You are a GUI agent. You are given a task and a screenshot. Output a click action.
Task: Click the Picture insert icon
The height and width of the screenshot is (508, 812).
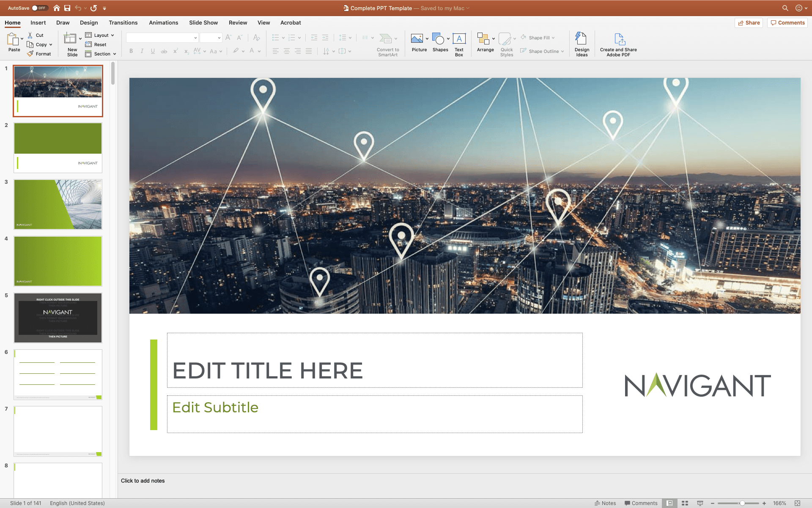click(417, 39)
